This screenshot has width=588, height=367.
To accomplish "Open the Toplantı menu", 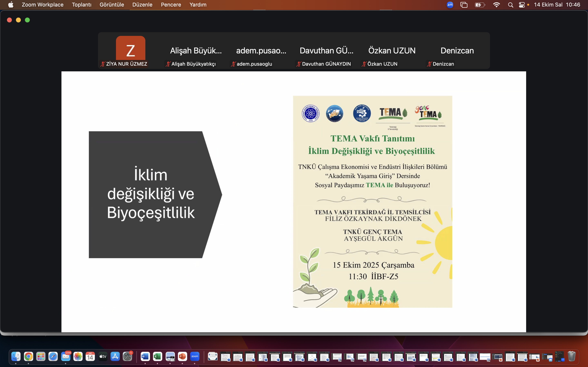I will click(81, 5).
